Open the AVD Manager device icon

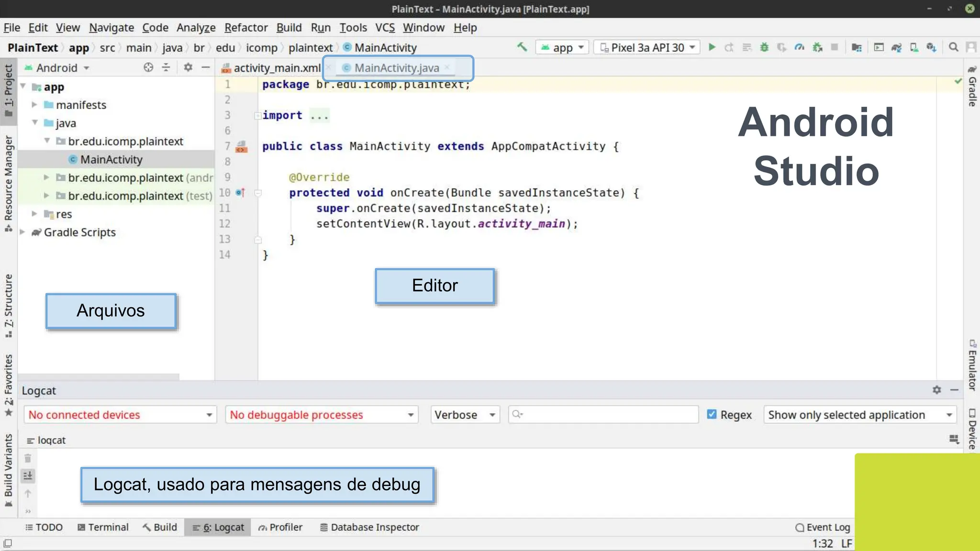coord(914,47)
